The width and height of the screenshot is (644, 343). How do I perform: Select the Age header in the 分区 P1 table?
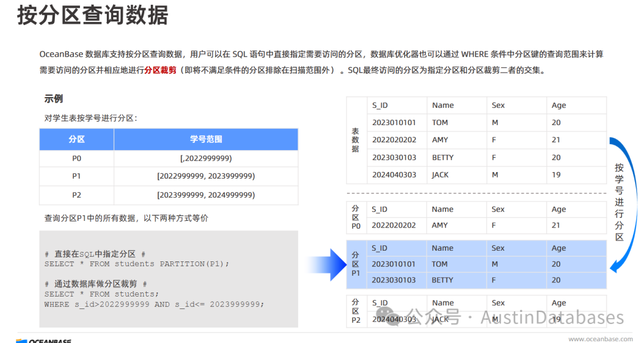(x=559, y=248)
